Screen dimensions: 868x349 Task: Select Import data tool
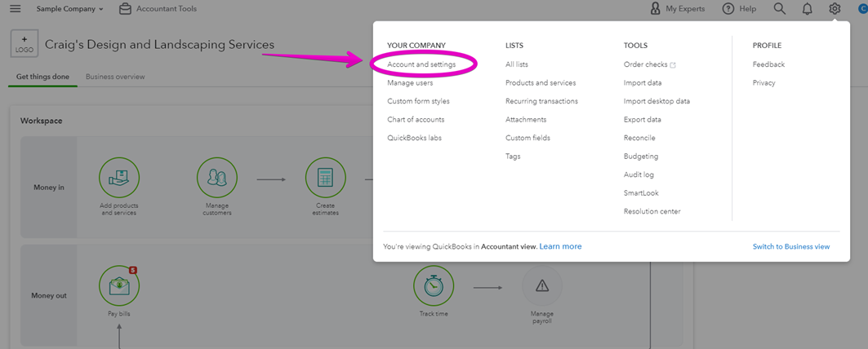(x=642, y=83)
